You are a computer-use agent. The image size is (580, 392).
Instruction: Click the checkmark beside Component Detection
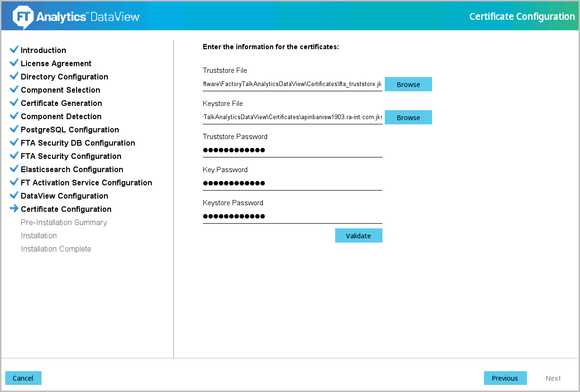coord(14,116)
